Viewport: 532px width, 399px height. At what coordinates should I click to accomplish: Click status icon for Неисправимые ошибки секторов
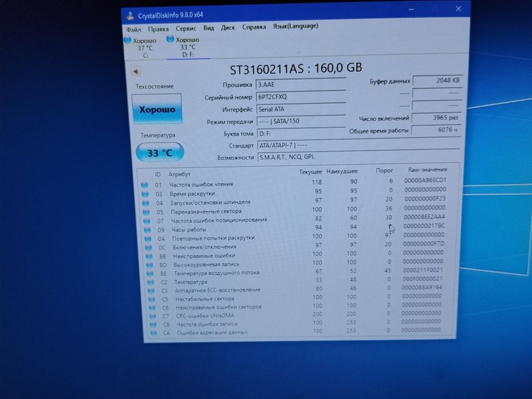[152, 308]
